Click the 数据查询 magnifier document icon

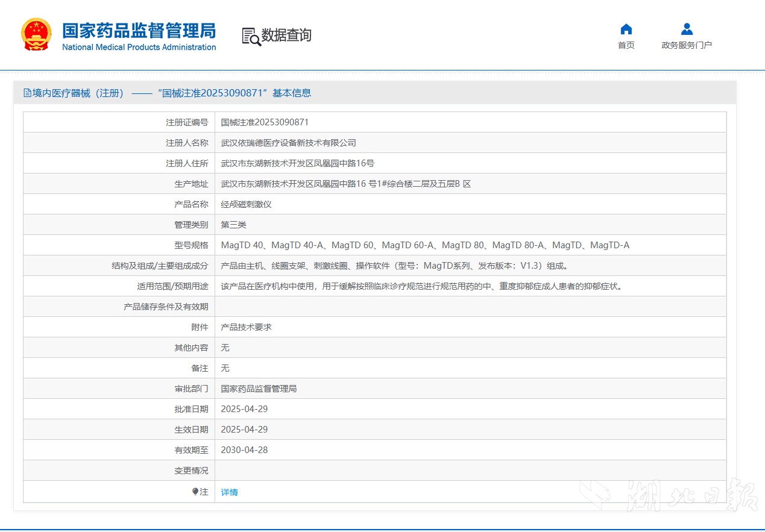click(251, 36)
